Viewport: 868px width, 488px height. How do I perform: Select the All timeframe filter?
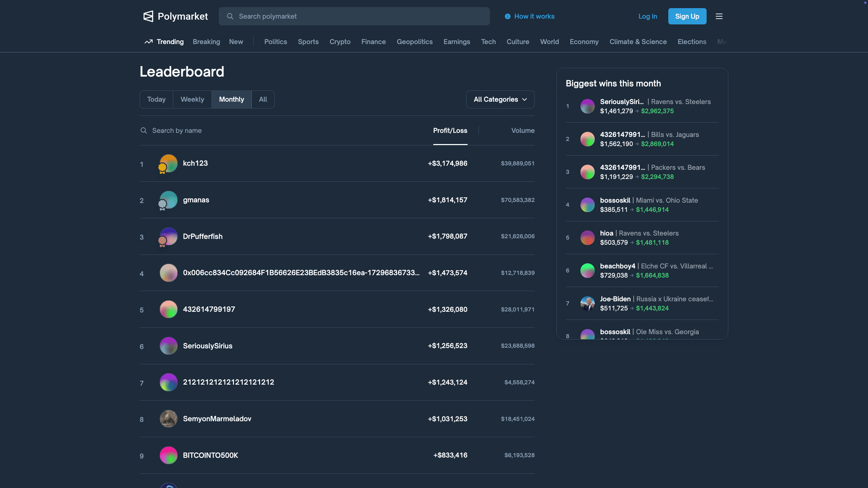[263, 99]
